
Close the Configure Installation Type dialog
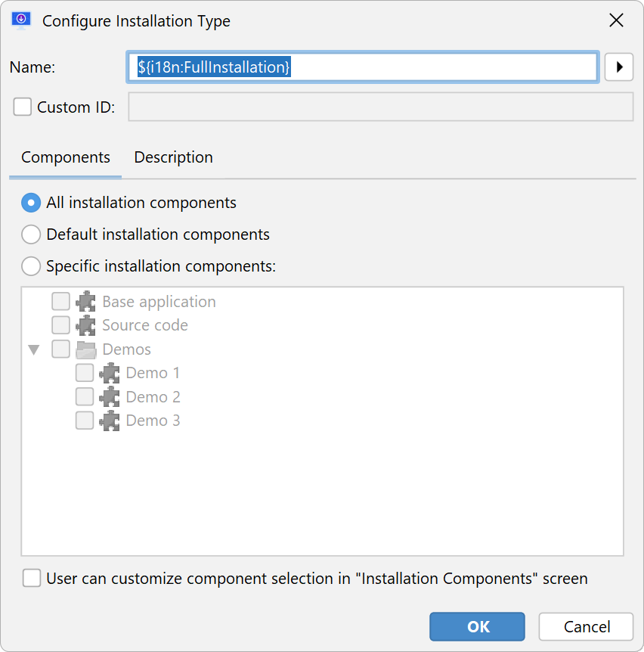coord(616,20)
